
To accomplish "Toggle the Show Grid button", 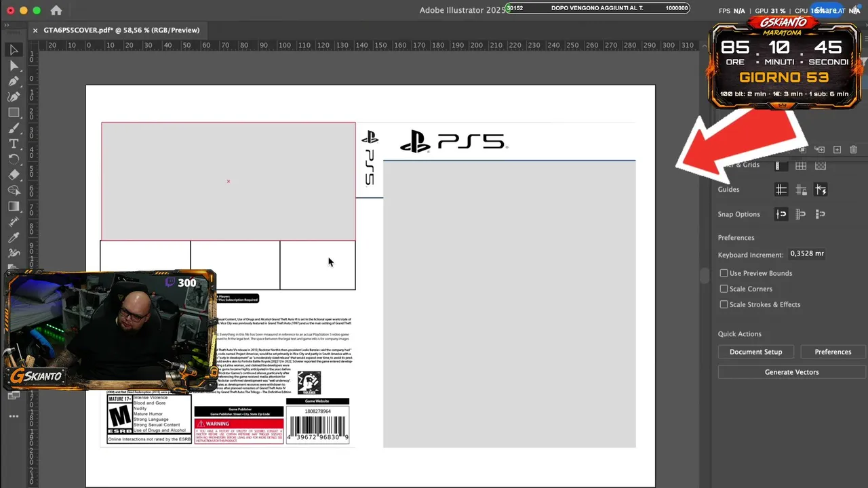I will (x=801, y=165).
